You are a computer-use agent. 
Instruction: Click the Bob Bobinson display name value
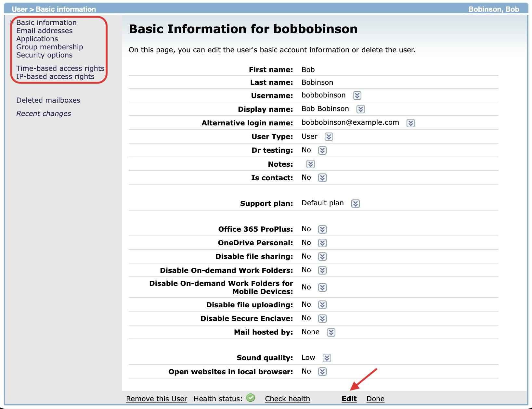coord(325,109)
